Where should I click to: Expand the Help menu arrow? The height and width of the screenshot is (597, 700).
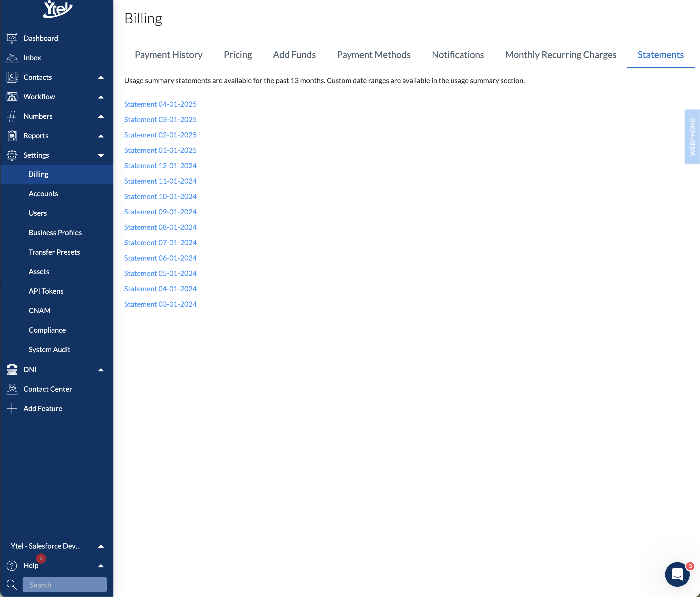101,566
